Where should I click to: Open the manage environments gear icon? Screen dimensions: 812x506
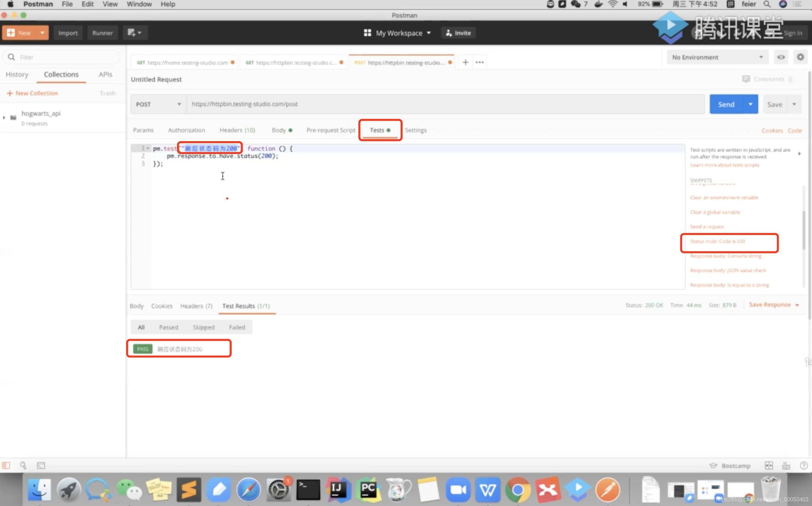800,57
